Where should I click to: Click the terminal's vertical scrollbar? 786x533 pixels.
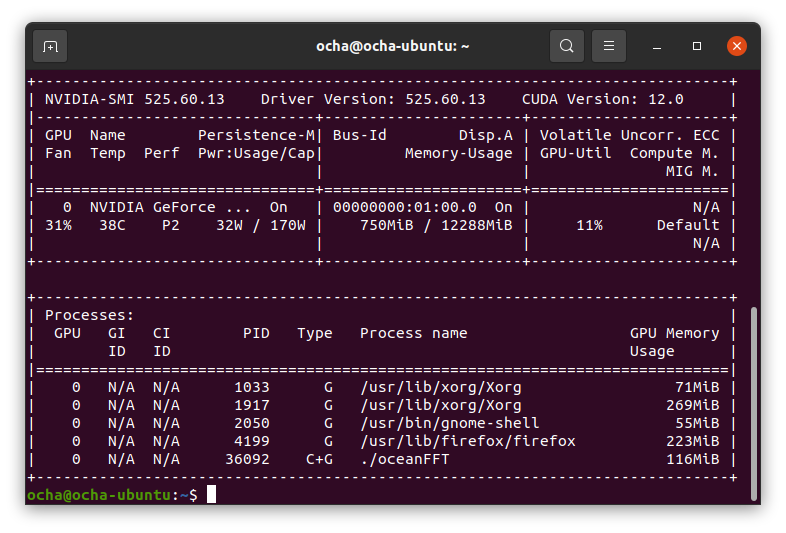[x=753, y=400]
